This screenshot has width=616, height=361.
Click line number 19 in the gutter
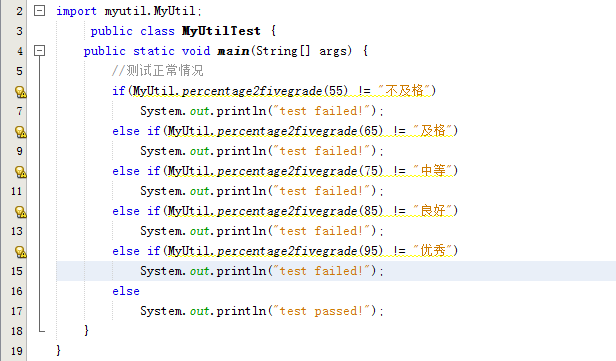click(x=16, y=351)
